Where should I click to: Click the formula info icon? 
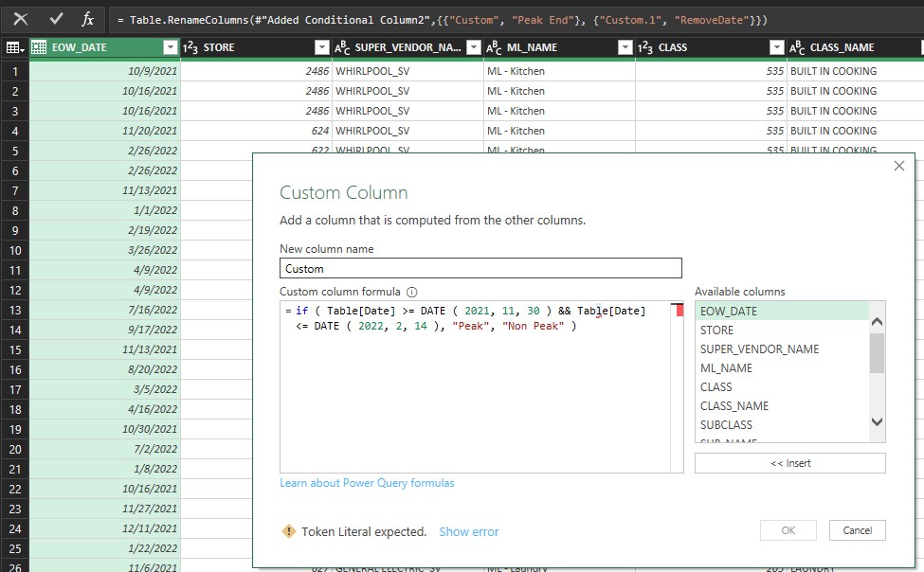tap(412, 292)
